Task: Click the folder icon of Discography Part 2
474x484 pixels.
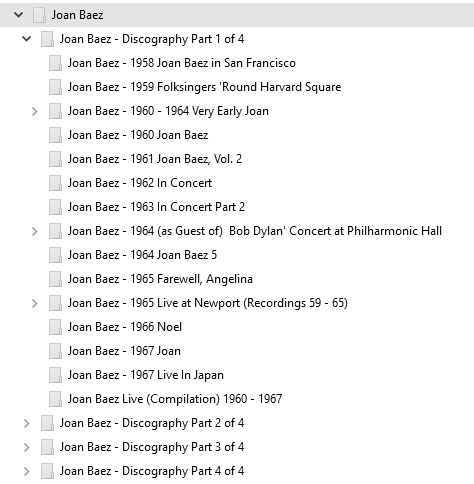Action: [x=47, y=423]
